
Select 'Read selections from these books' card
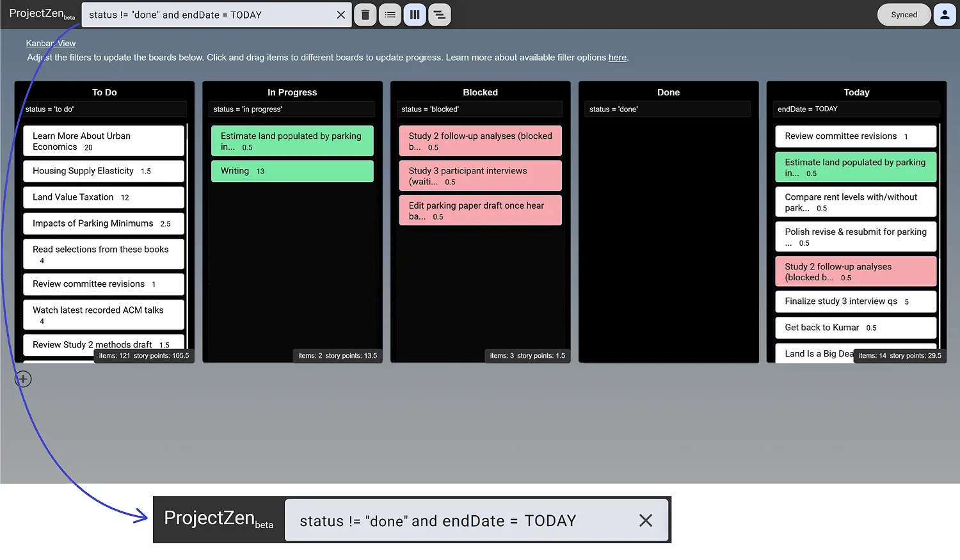104,254
